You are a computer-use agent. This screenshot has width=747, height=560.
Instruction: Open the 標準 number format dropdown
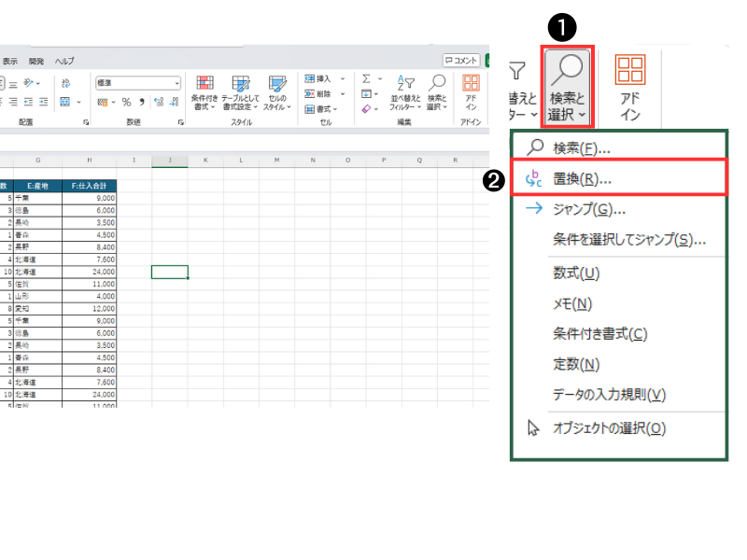(176, 82)
